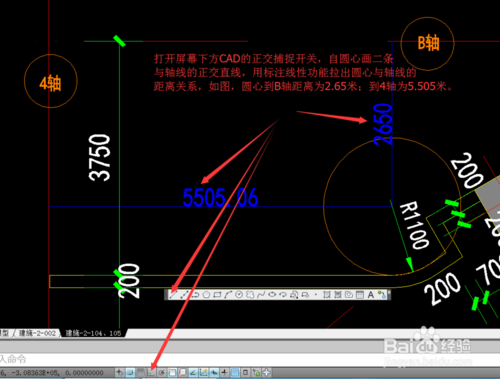Select the Arc tool
This screenshot has width=500, height=379.
(x=228, y=294)
